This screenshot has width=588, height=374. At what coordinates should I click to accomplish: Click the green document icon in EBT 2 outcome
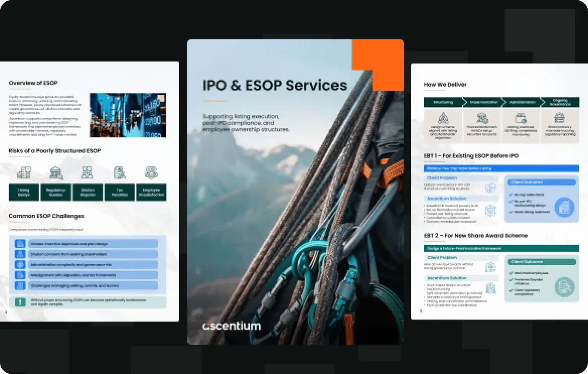(x=564, y=287)
